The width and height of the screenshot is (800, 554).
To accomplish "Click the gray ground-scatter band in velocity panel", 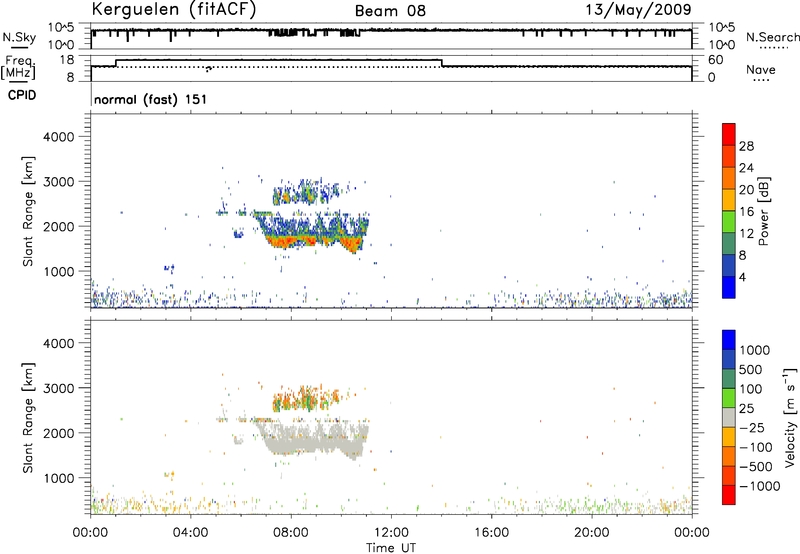I will click(314, 439).
